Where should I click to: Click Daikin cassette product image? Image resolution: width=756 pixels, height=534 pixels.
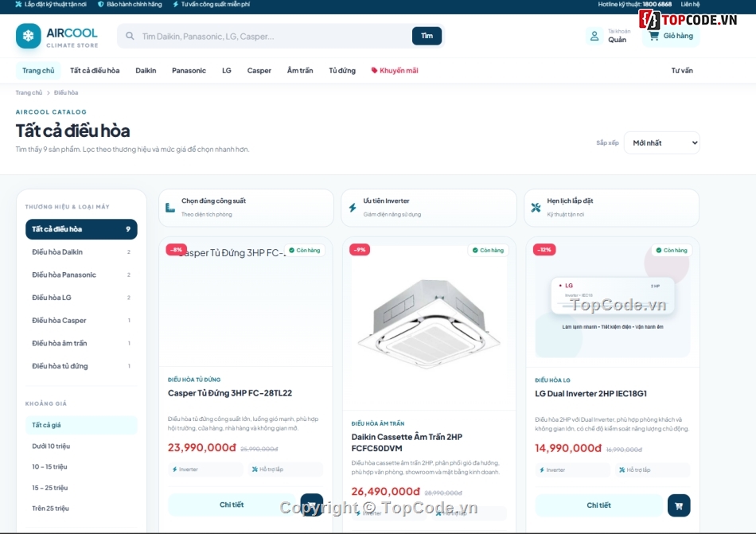[429, 323]
